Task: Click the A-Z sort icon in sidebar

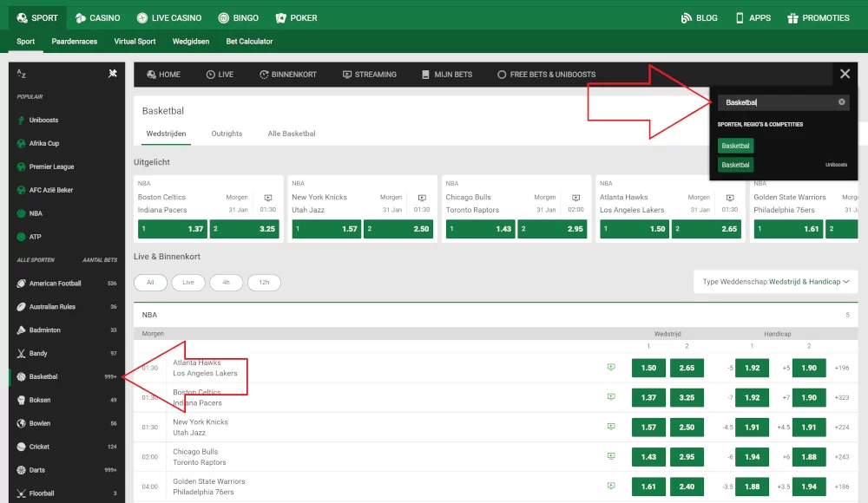Action: [21, 73]
